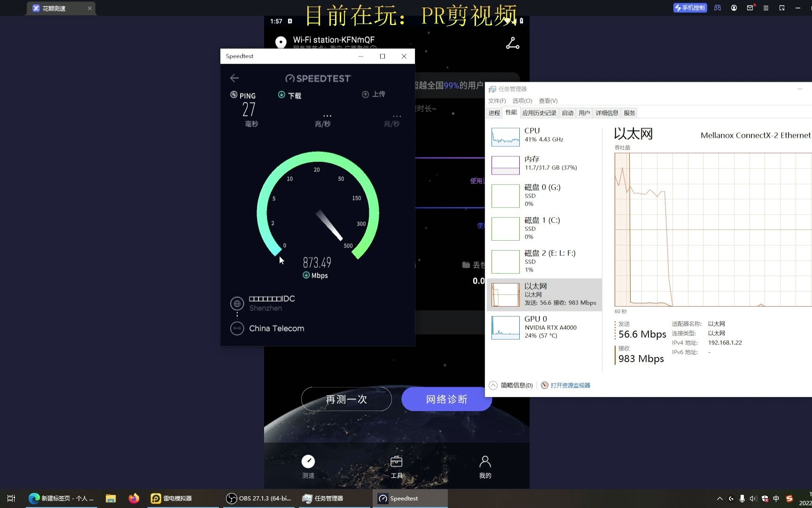The image size is (812, 508).
Task: Click the Logitech G tray icon
Action: pyautogui.click(x=731, y=499)
